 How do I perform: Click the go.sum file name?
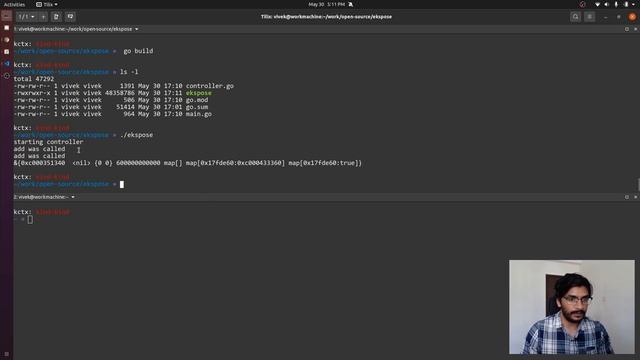(x=197, y=107)
